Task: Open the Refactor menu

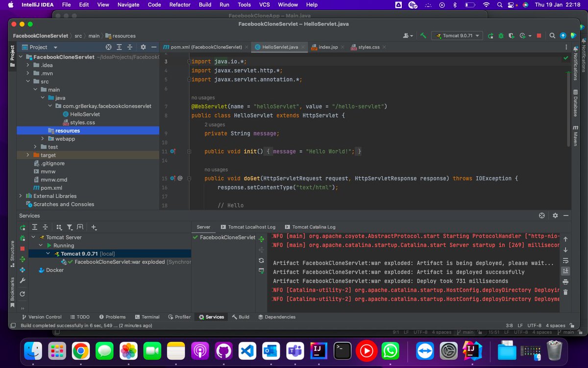Action: tap(179, 5)
